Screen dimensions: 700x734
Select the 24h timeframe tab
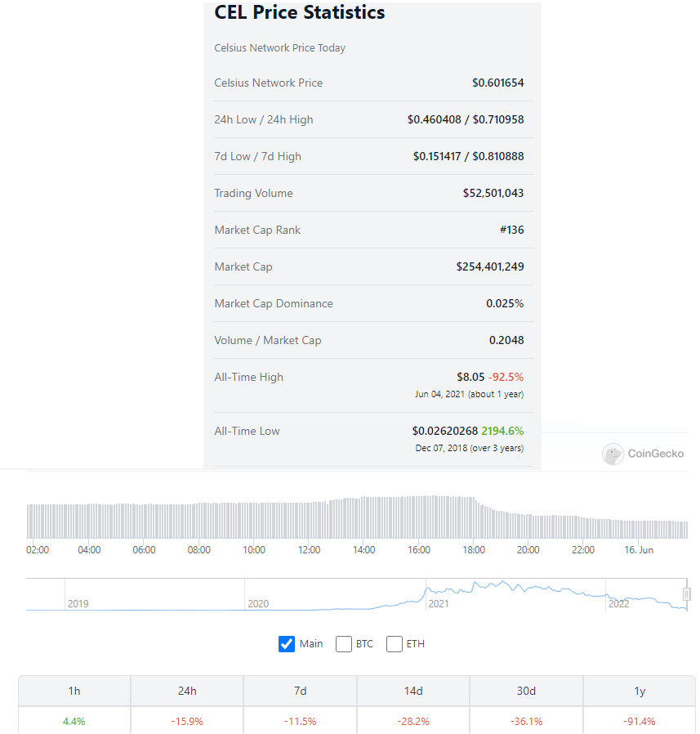pos(187,691)
